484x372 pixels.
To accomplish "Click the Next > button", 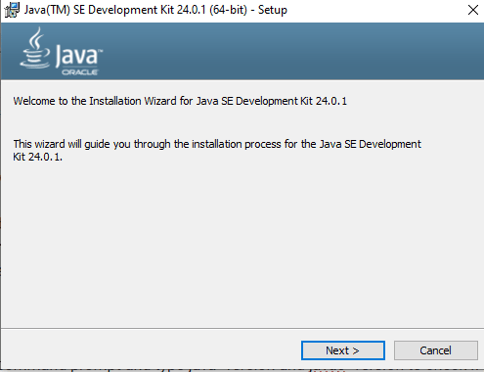I will (x=343, y=350).
